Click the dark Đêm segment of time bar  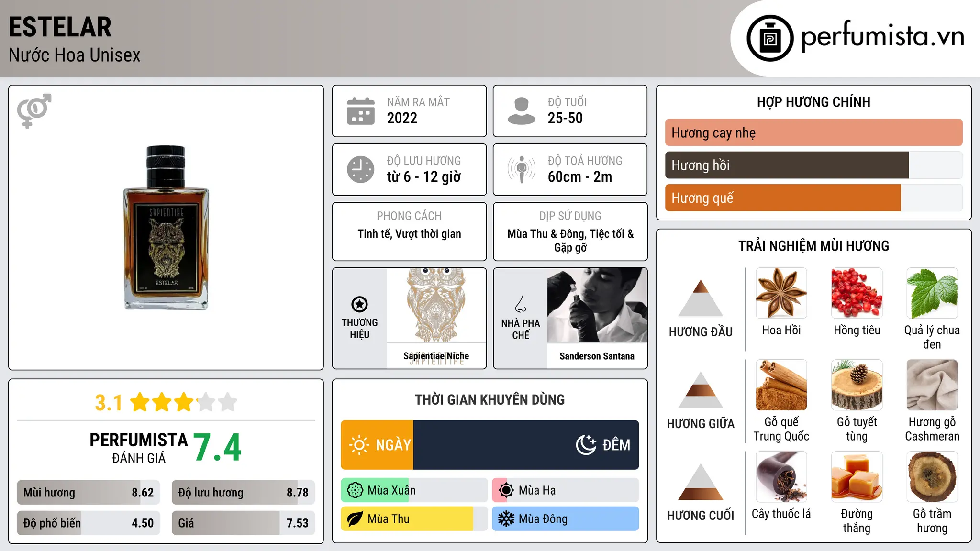point(526,445)
